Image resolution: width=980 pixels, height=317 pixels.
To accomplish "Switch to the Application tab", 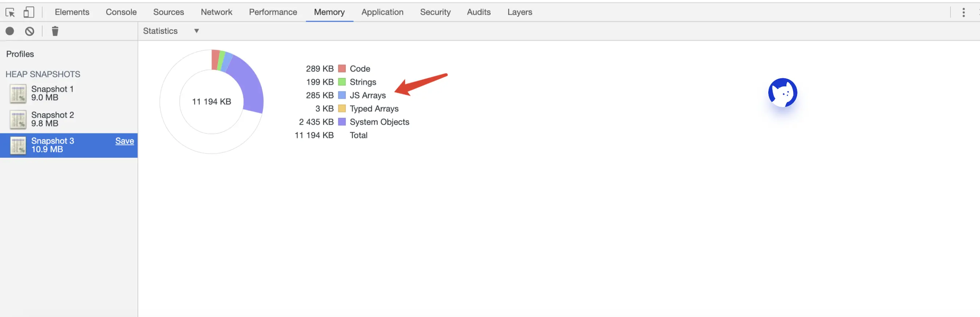I will 382,12.
